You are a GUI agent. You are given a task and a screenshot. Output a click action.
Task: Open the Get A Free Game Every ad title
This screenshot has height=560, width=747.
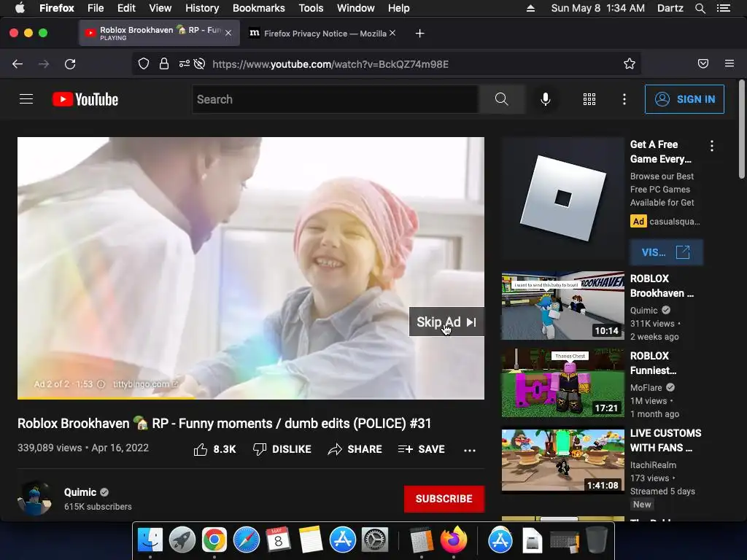coord(661,152)
